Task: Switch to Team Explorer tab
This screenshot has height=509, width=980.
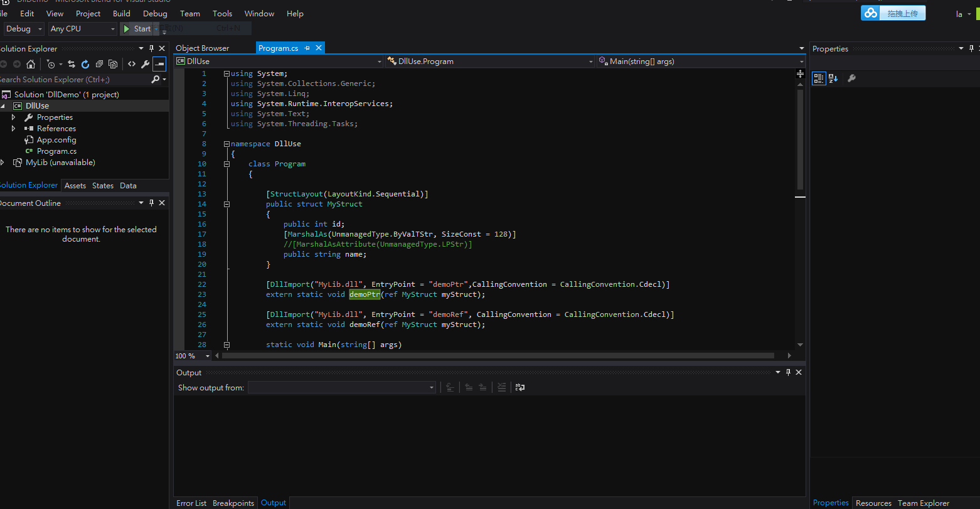Action: (x=924, y=503)
